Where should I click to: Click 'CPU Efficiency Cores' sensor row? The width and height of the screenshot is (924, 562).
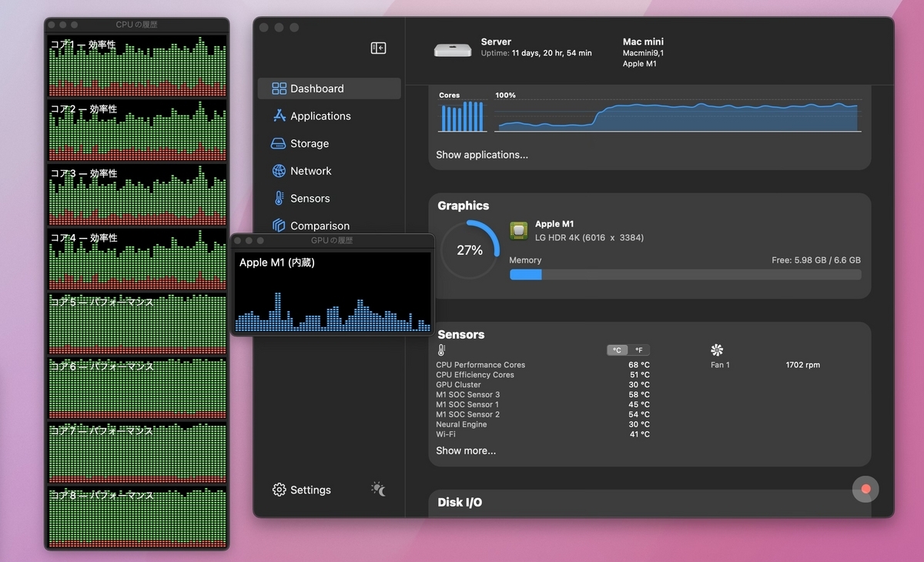coord(543,375)
